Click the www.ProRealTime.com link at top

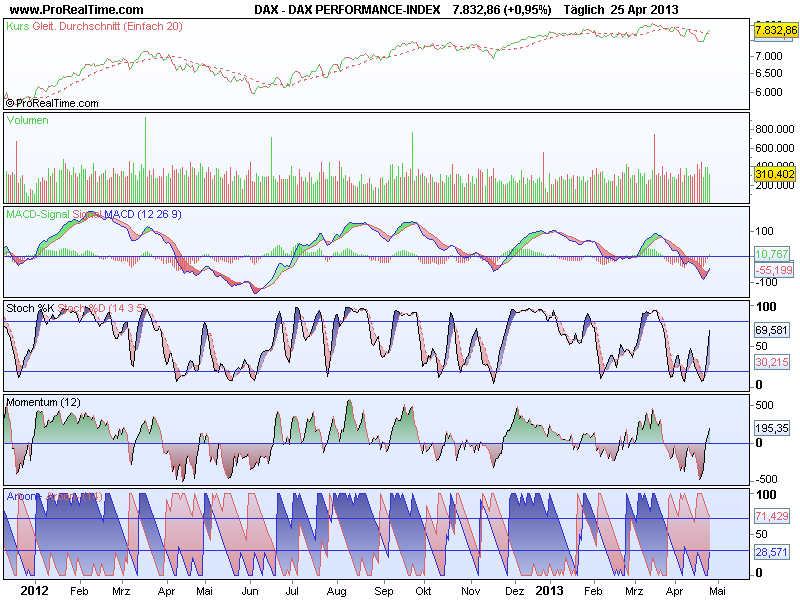(x=77, y=9)
